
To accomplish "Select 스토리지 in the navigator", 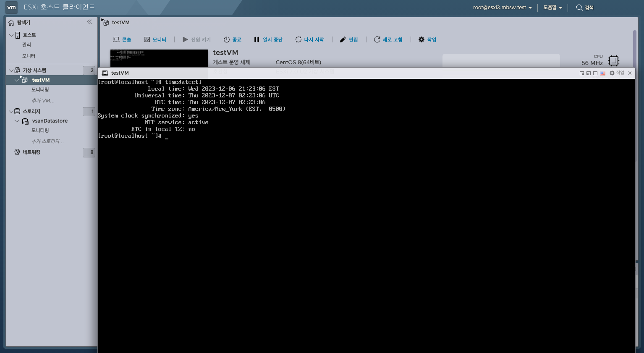I will (31, 111).
